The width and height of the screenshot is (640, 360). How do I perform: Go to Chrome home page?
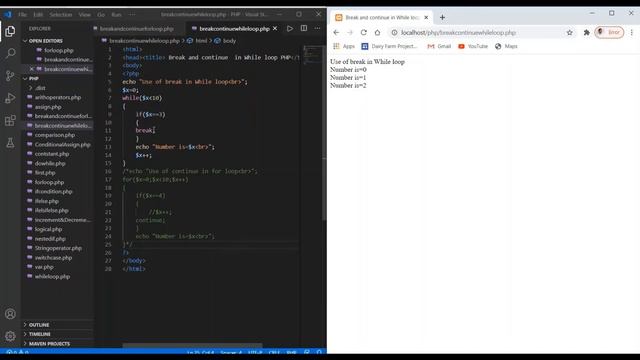[378, 32]
